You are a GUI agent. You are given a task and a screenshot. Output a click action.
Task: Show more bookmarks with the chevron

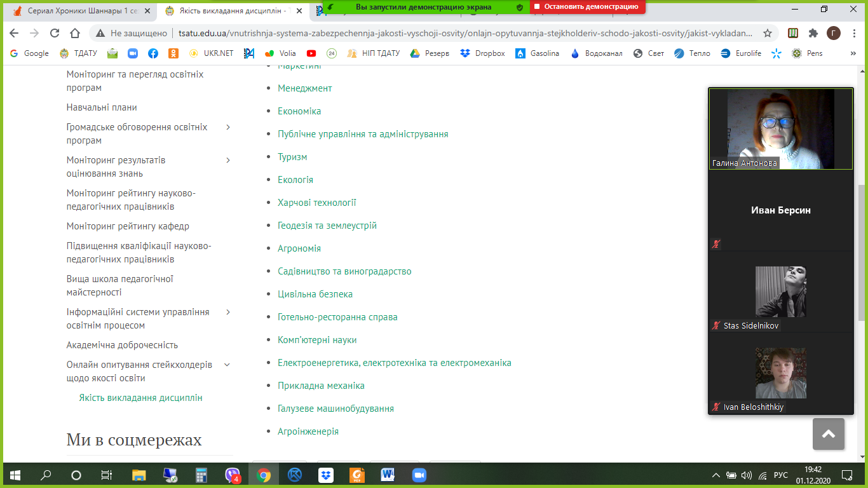click(x=853, y=53)
